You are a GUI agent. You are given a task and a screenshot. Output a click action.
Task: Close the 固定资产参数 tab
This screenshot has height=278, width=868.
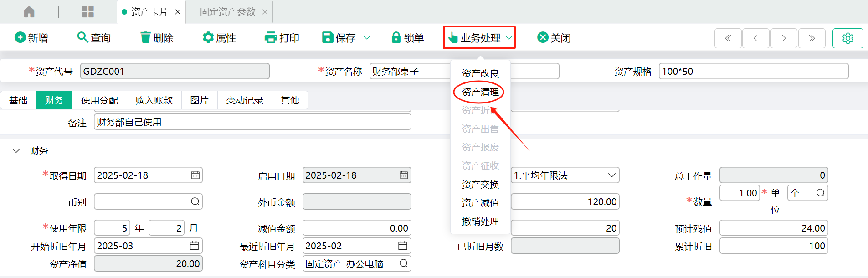(x=265, y=12)
